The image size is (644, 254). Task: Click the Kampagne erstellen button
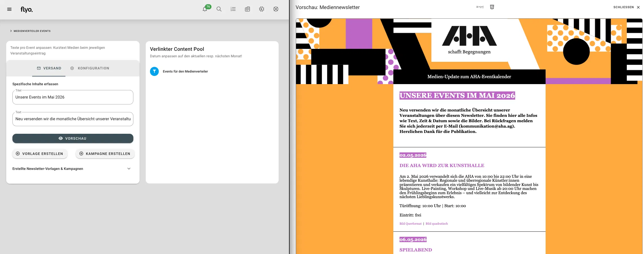click(105, 154)
